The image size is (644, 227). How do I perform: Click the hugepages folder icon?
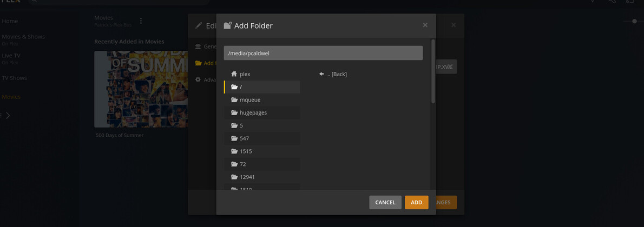tap(234, 113)
